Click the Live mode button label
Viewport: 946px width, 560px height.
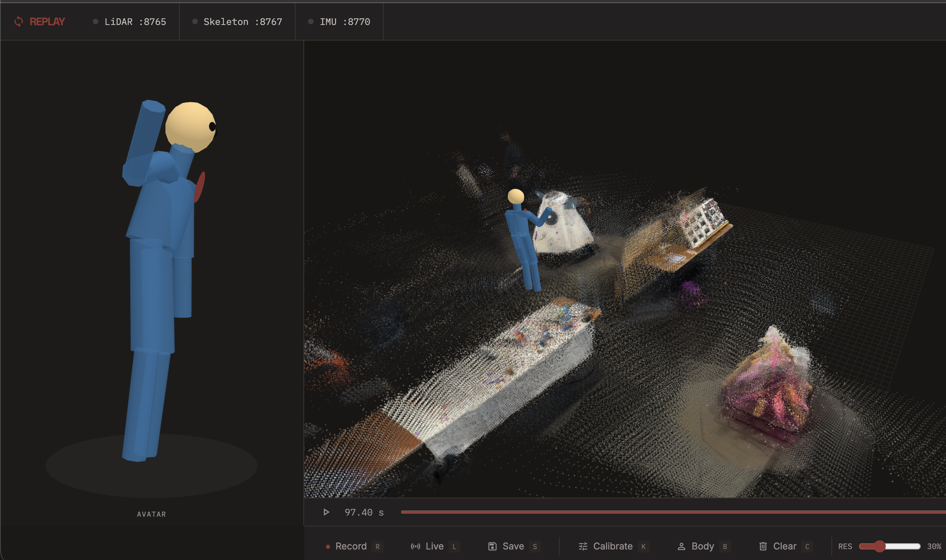coord(434,546)
